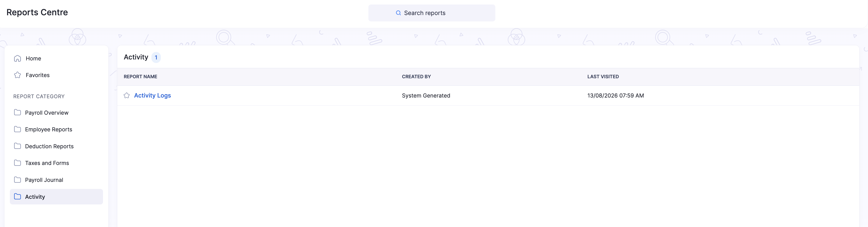868x227 pixels.
Task: Click the Favorites star icon in sidebar
Action: (x=18, y=75)
